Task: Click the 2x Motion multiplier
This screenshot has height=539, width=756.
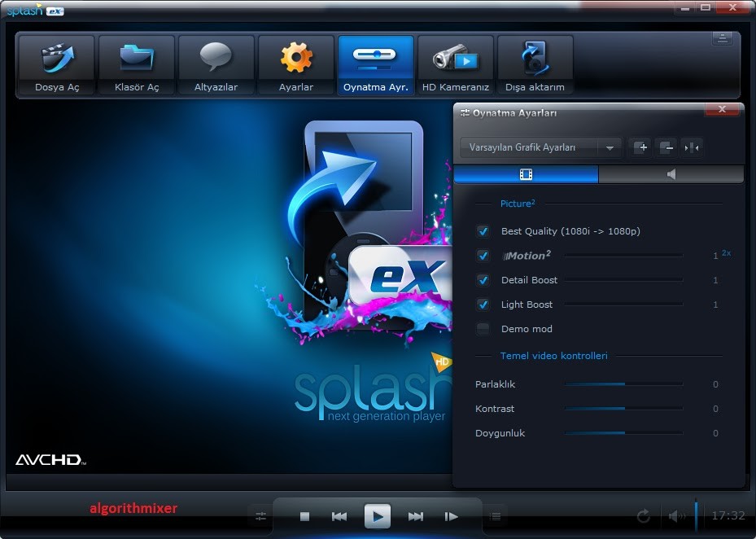Action: tap(726, 253)
